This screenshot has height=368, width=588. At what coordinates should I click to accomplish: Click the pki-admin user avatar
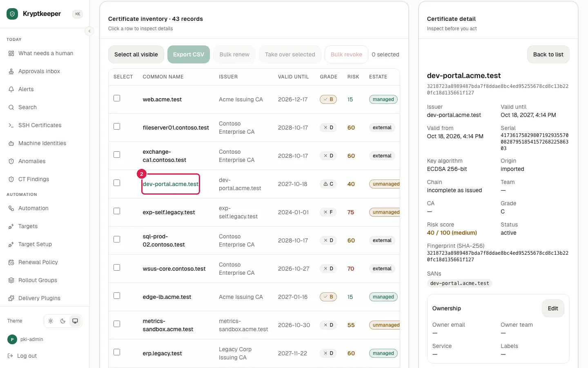click(12, 339)
